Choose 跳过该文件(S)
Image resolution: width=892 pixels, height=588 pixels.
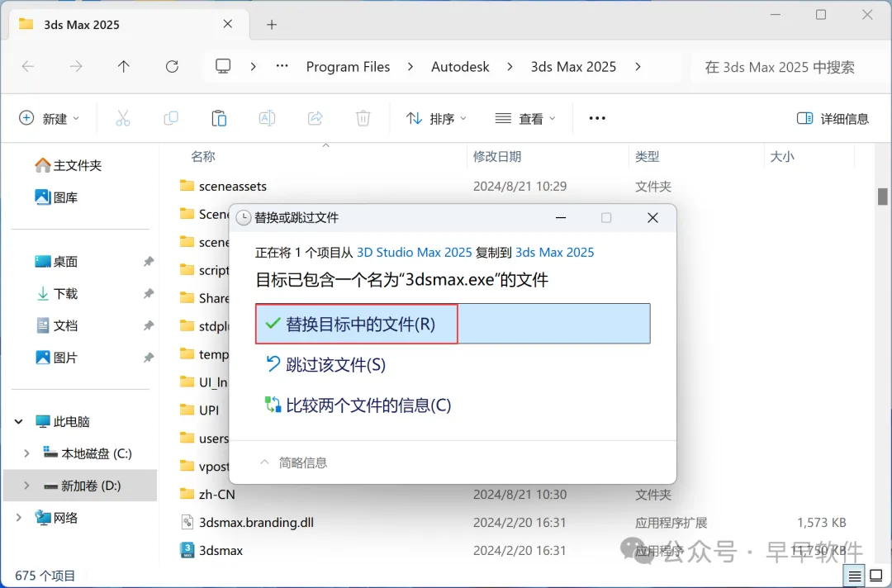[326, 364]
